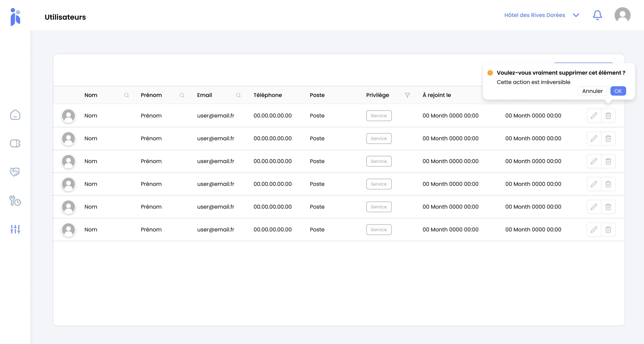Open the ticket icon in sidebar
This screenshot has width=644, height=344.
pyautogui.click(x=15, y=143)
